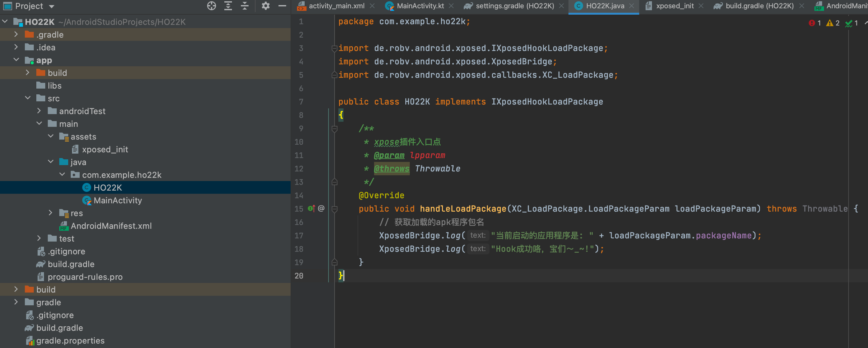Expand the androidTest folder
Viewport: 868px width, 348px height.
pyautogui.click(x=39, y=111)
